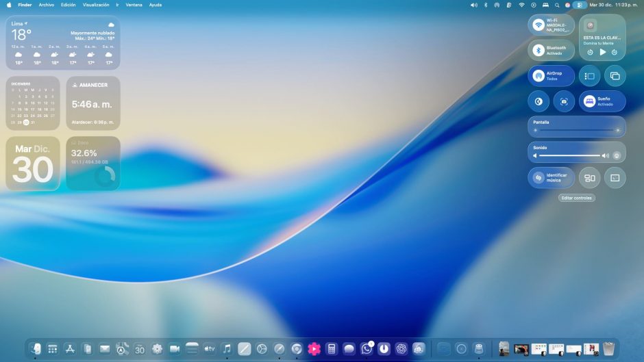Disable the Sueño focus mode

(589, 101)
